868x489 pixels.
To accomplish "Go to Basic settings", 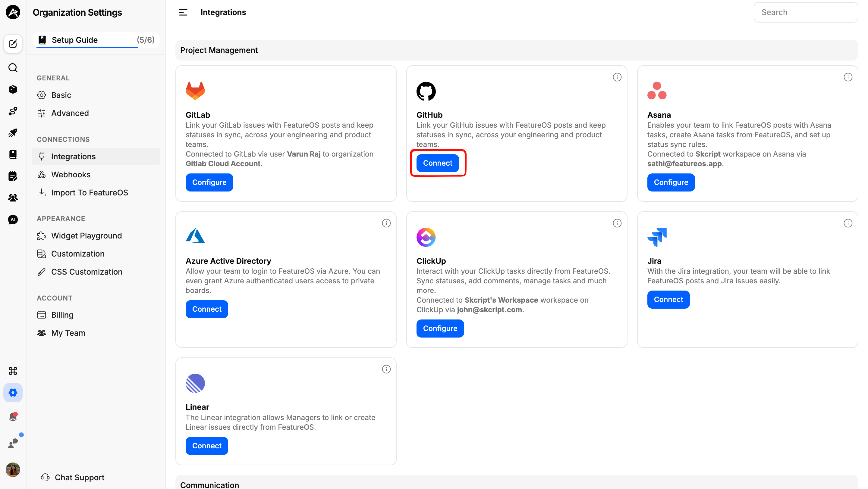I will [96, 95].
